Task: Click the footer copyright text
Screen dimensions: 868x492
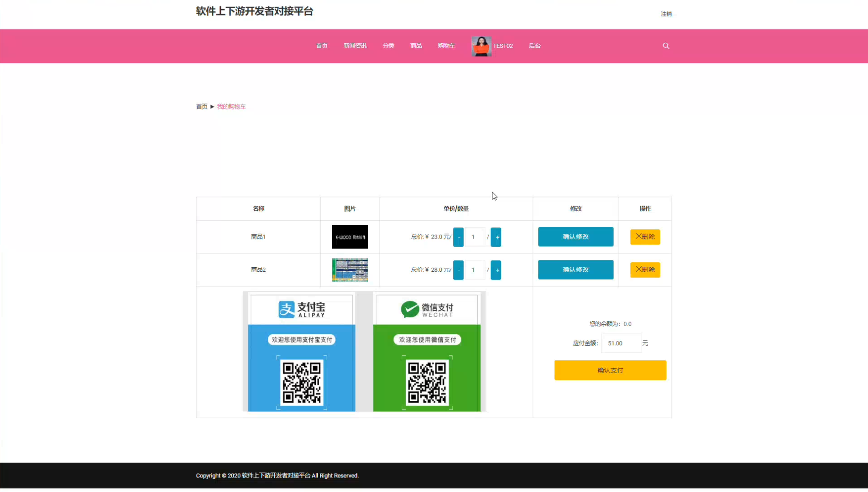Action: [x=277, y=476]
